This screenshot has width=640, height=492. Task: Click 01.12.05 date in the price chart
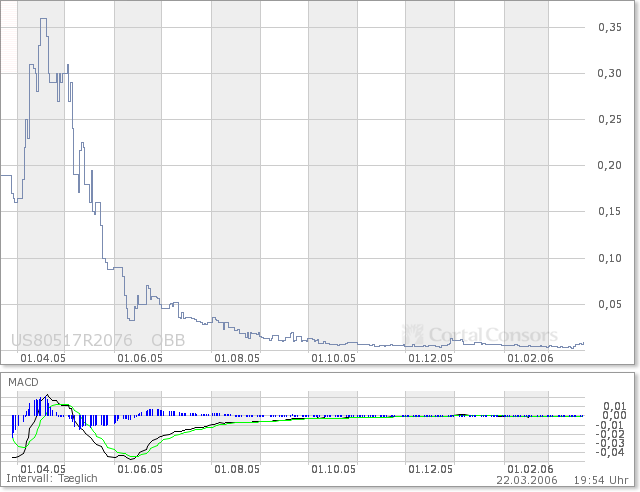click(432, 355)
